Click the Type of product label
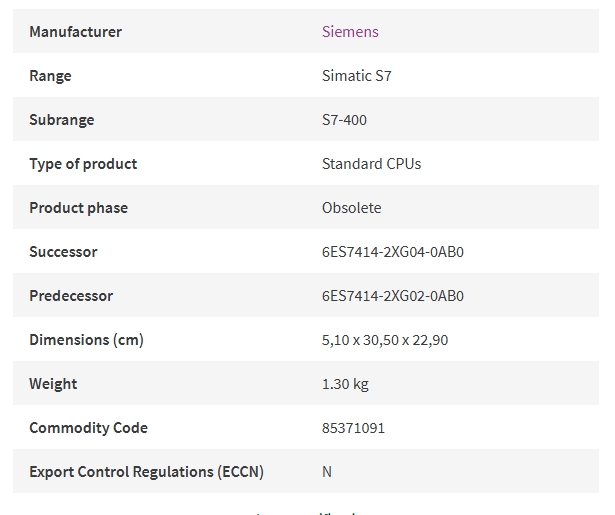The height and width of the screenshot is (515, 615). point(83,164)
